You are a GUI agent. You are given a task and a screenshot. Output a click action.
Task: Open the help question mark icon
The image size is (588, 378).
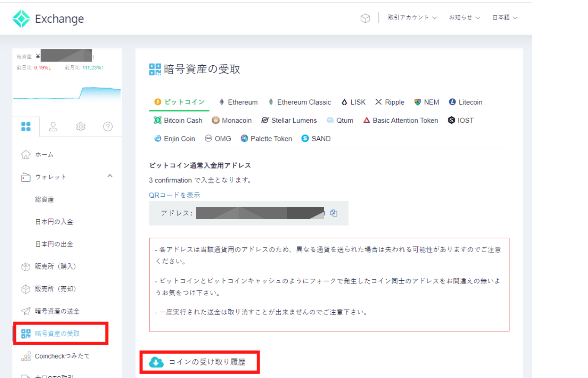click(x=108, y=126)
